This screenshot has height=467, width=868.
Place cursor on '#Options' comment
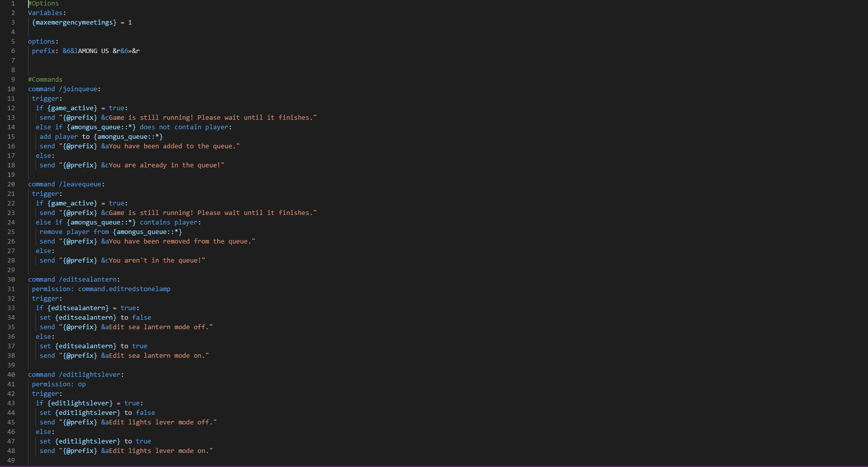[44, 4]
